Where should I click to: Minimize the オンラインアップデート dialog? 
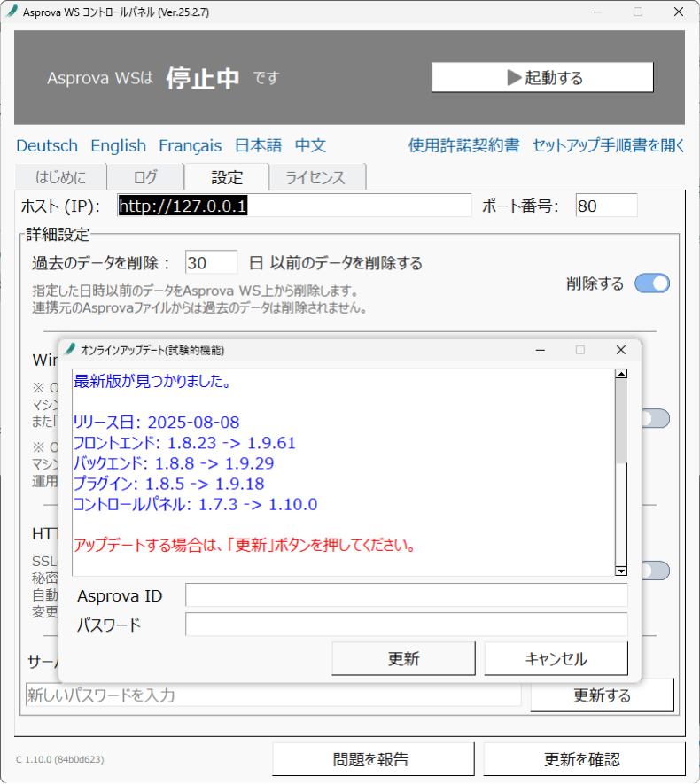pyautogui.click(x=540, y=350)
